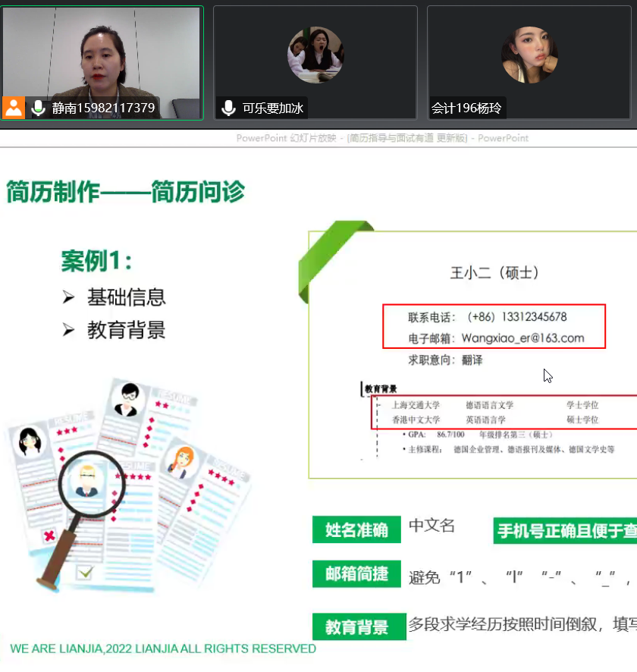Click the LIANJIA copyright footer text
Screen dimensions: 637x672
coord(163,648)
